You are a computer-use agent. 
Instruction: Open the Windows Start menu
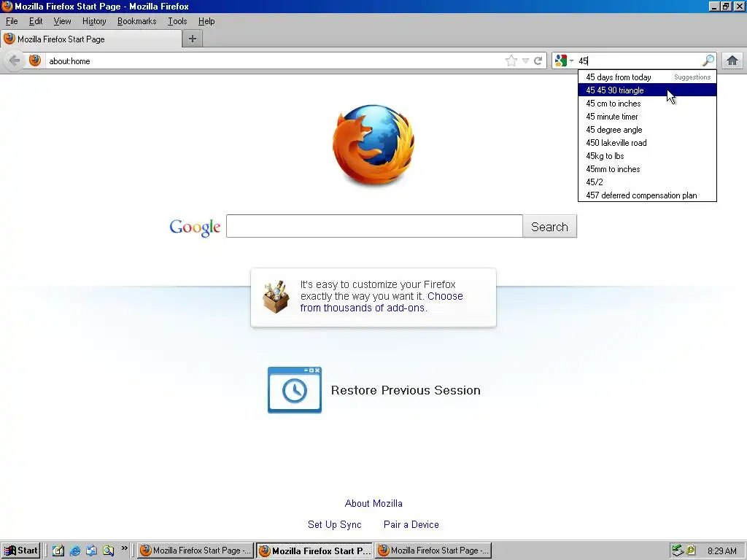(20, 551)
